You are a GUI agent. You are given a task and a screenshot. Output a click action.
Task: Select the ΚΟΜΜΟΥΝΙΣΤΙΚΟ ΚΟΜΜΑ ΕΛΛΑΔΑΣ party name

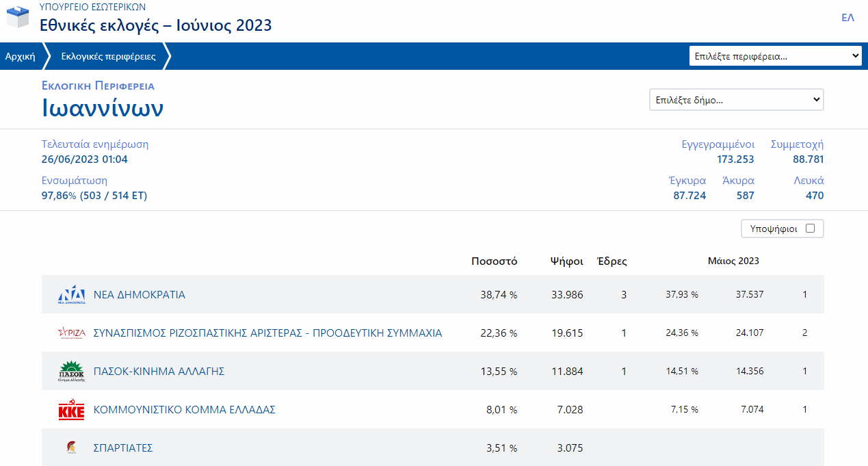[184, 410]
